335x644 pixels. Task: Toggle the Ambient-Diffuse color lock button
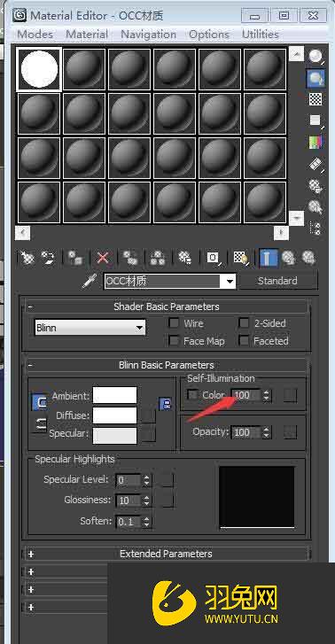pos(40,402)
